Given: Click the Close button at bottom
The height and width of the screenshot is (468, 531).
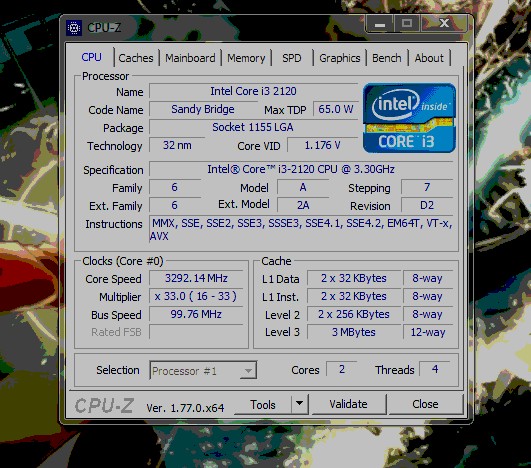Looking at the screenshot, I should [x=425, y=404].
